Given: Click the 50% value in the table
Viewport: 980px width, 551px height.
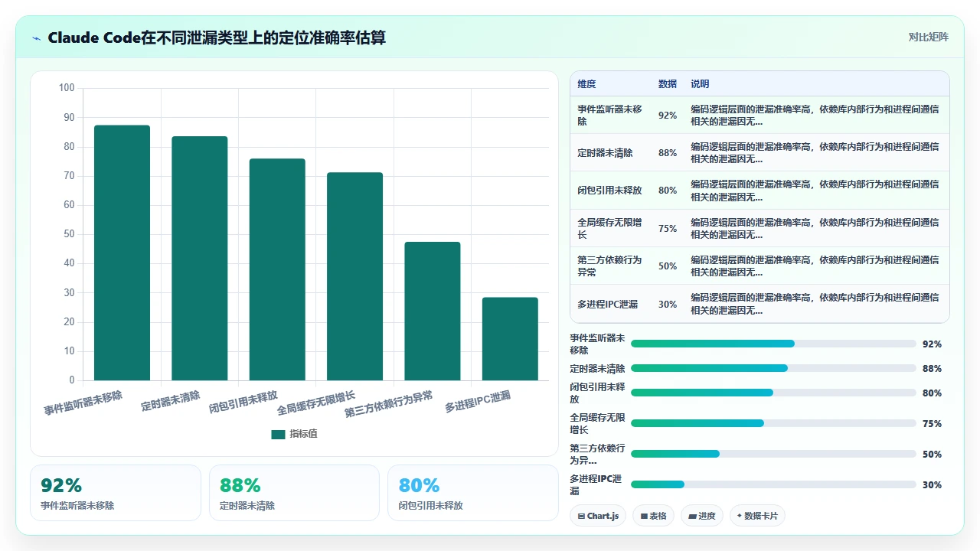Looking at the screenshot, I should tap(668, 266).
